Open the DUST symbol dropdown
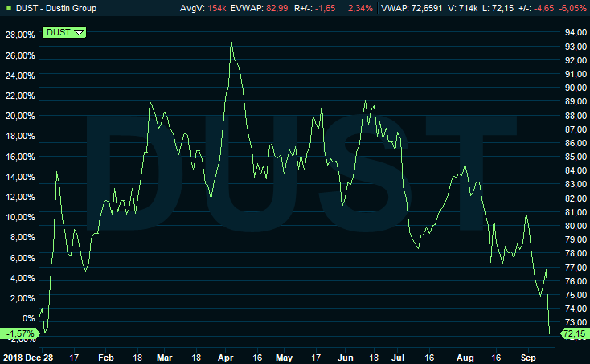The width and height of the screenshot is (590, 364). click(x=64, y=32)
